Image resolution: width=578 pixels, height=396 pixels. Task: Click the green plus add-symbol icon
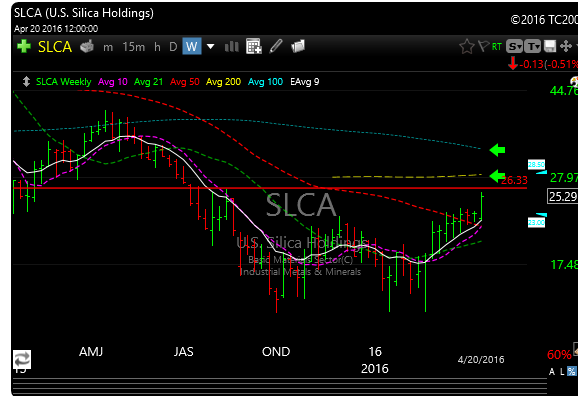24,46
